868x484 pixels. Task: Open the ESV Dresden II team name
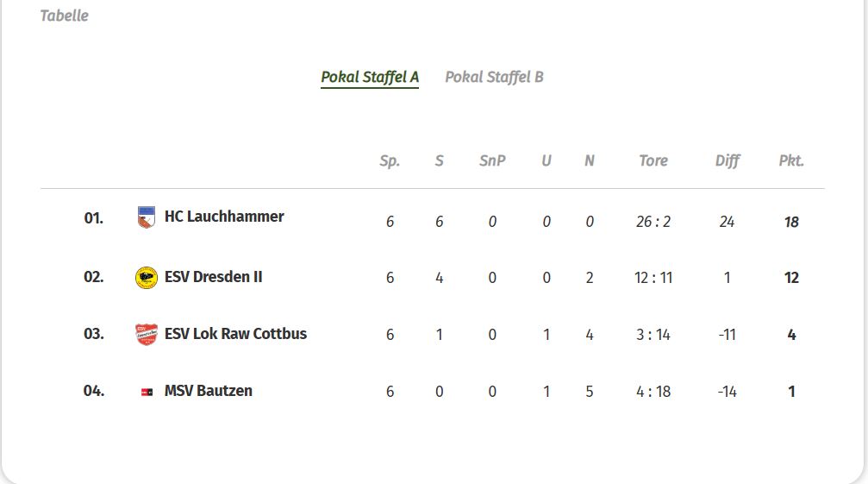214,277
